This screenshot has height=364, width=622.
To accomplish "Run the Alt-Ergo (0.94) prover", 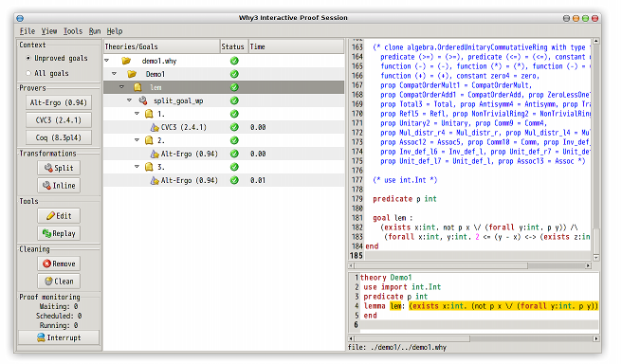I will click(x=59, y=102).
